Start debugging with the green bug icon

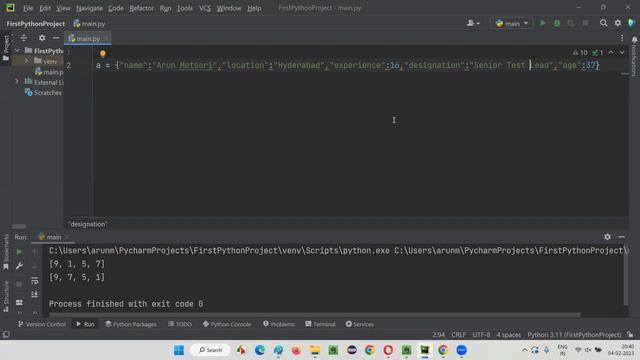[x=557, y=23]
